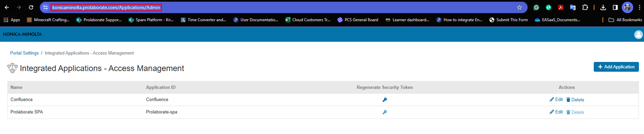
Task: Select the Confluence name cell
Action: point(22,100)
